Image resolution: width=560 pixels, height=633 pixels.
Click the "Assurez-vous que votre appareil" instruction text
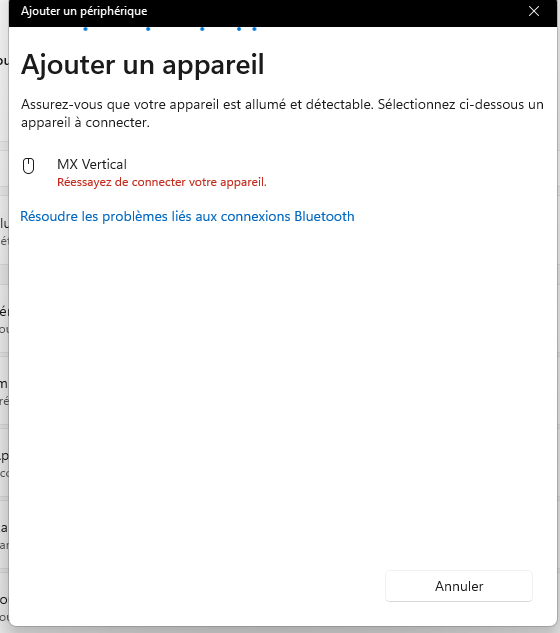(282, 113)
